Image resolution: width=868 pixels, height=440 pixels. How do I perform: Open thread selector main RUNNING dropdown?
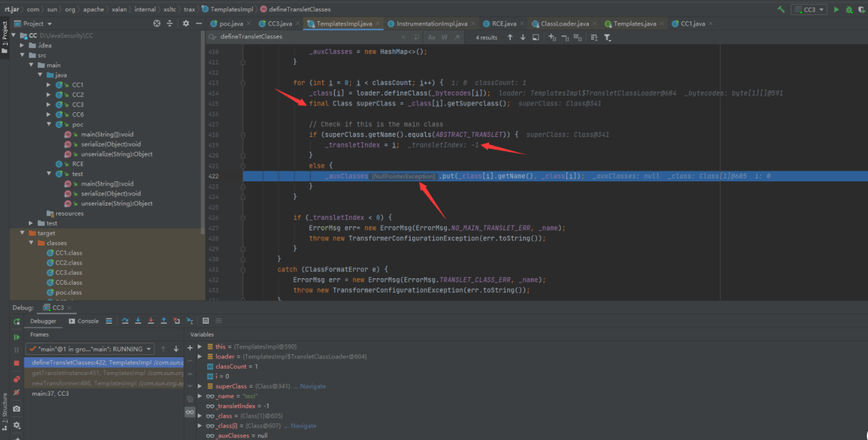[x=90, y=349]
